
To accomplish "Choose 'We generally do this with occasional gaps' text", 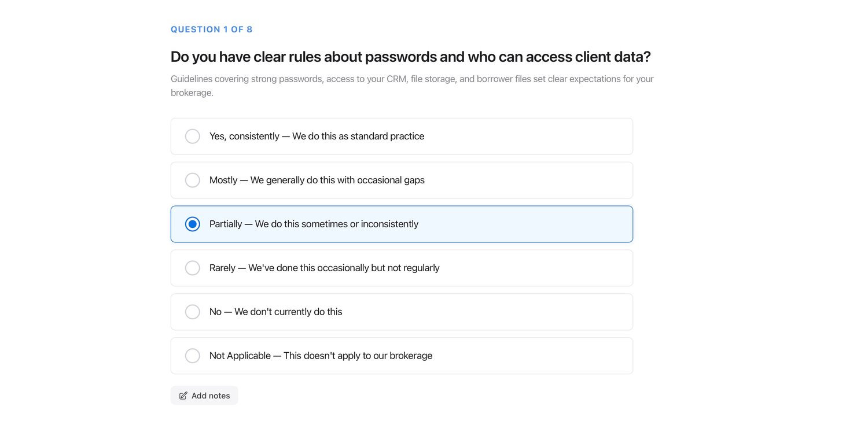I will (337, 180).
